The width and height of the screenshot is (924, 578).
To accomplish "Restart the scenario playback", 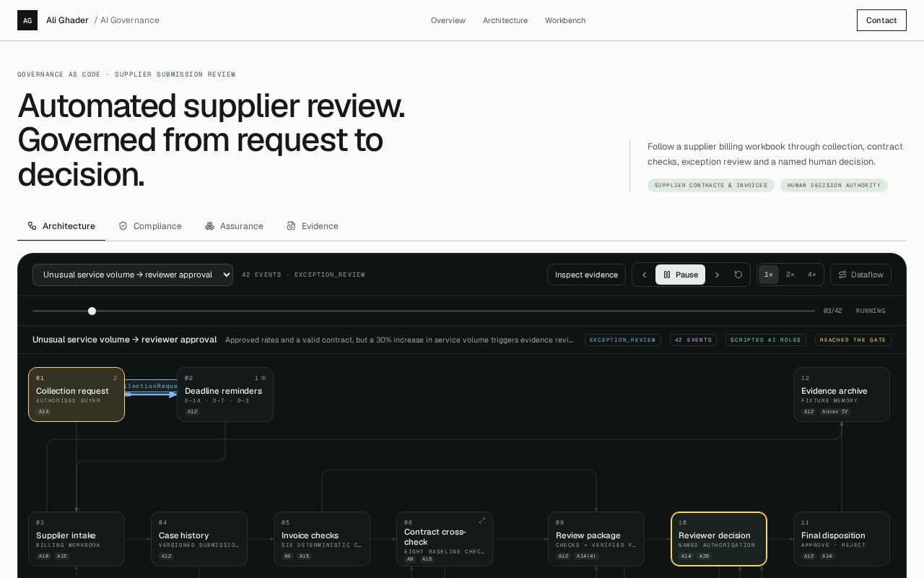I will click(x=738, y=275).
